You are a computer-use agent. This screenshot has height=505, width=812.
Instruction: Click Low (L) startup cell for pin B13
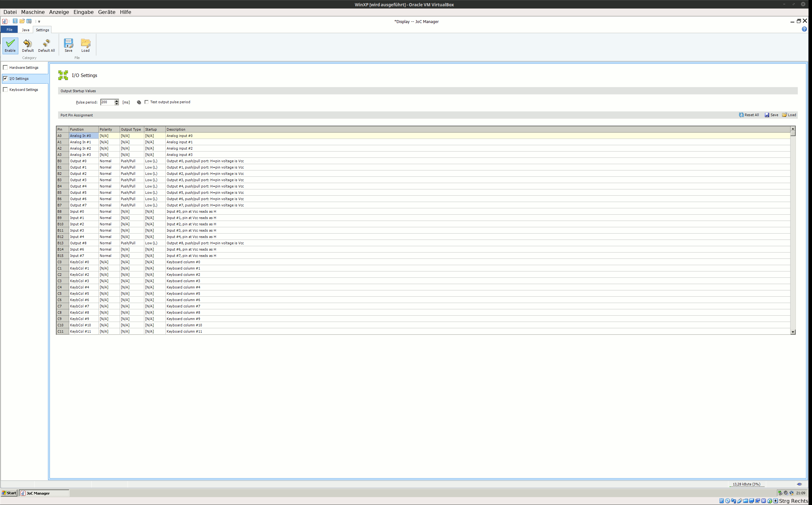(x=155, y=243)
